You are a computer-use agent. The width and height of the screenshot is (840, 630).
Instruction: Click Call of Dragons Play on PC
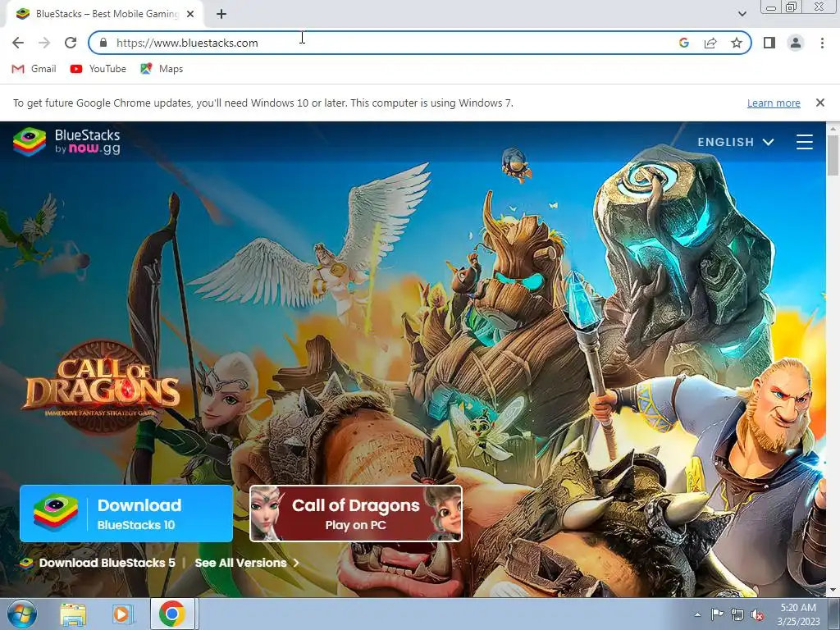click(356, 514)
